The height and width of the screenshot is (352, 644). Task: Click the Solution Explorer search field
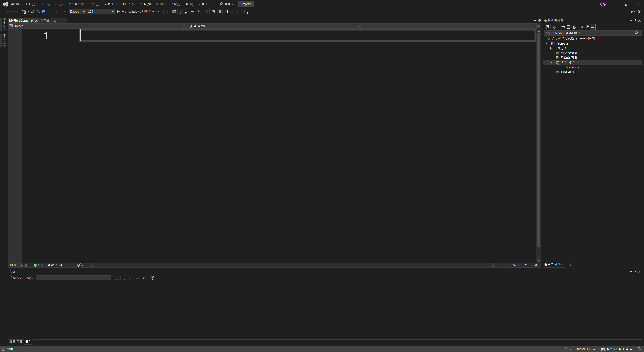pyautogui.click(x=589, y=33)
